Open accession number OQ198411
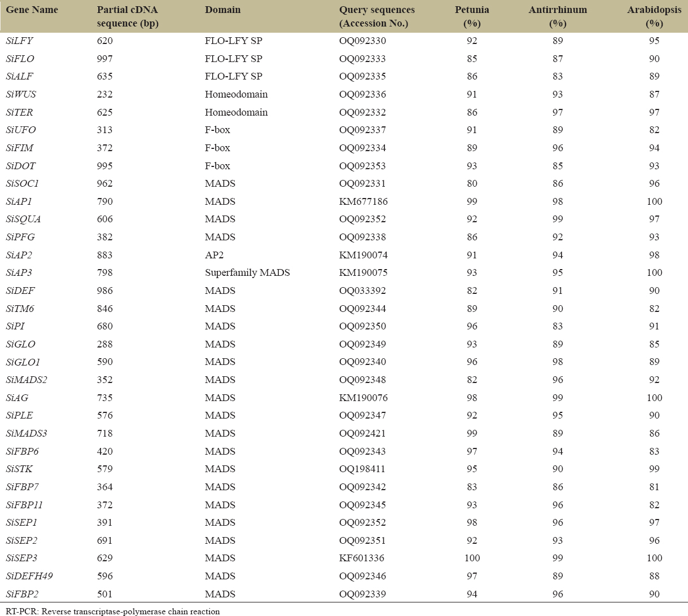 362,469
